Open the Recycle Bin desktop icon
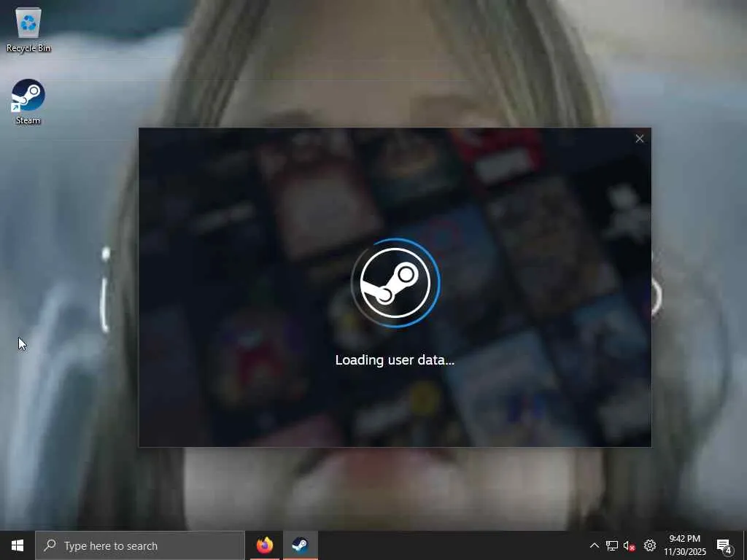Image resolution: width=747 pixels, height=560 pixels. (x=28, y=30)
